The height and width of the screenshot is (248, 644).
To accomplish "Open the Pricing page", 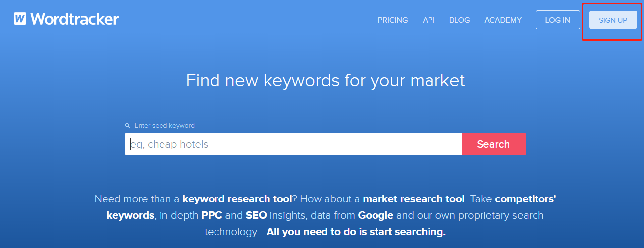I will click(x=393, y=20).
